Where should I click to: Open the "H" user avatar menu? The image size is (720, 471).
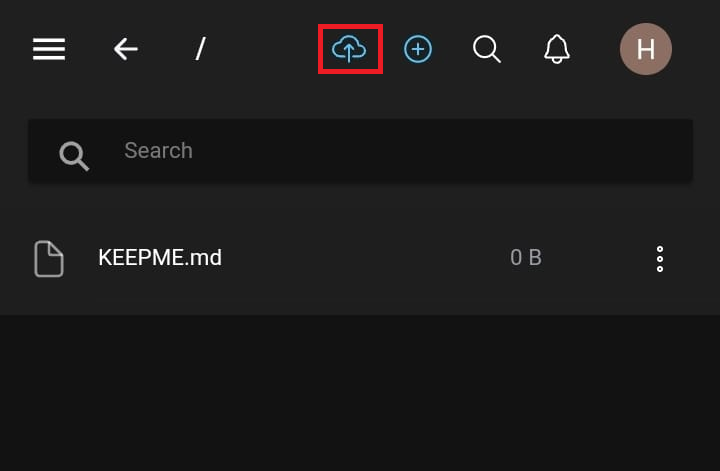[x=645, y=49]
